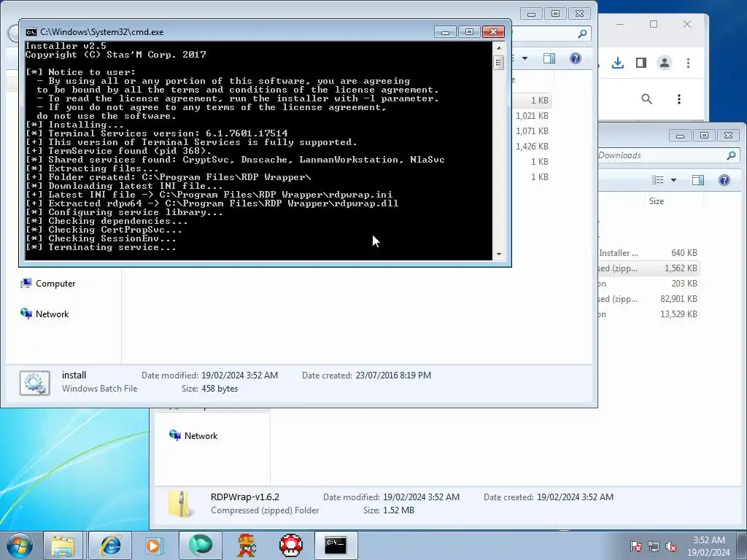Sort by Size column in Downloads window
This screenshot has width=747, height=560.
coord(673,201)
